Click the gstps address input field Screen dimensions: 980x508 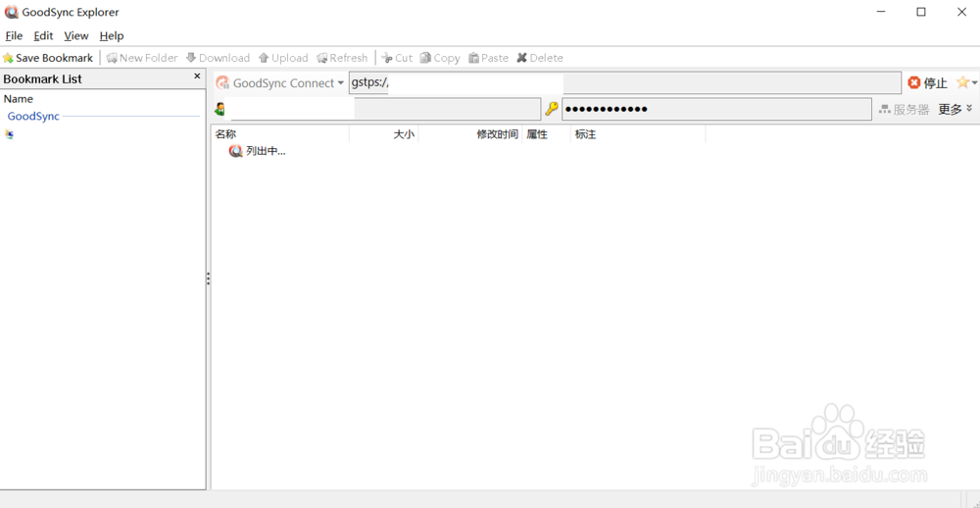[625, 83]
